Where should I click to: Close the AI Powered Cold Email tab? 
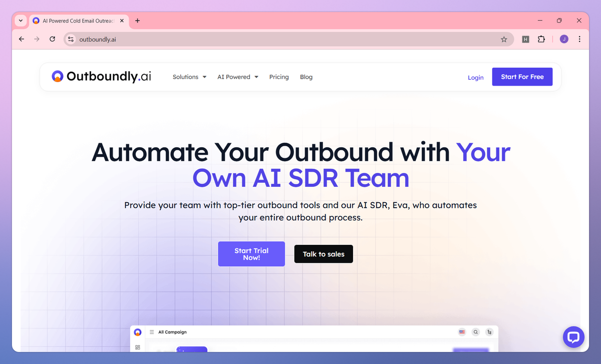[122, 21]
